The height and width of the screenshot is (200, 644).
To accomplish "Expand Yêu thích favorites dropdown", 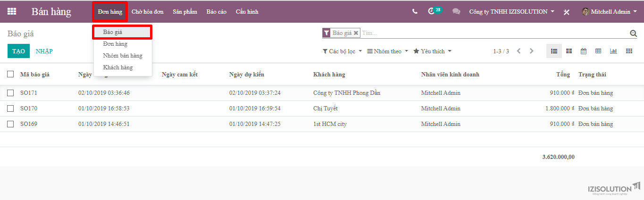I will (433, 51).
